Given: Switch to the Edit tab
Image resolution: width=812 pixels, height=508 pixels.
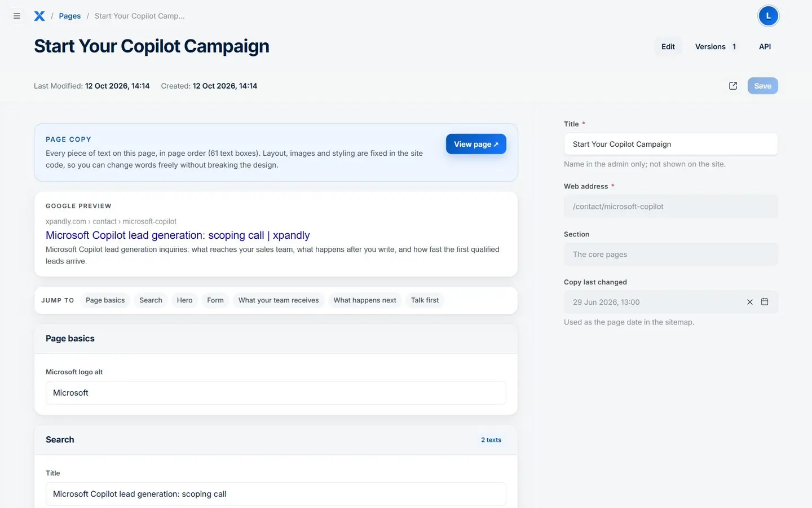Looking at the screenshot, I should pos(668,47).
